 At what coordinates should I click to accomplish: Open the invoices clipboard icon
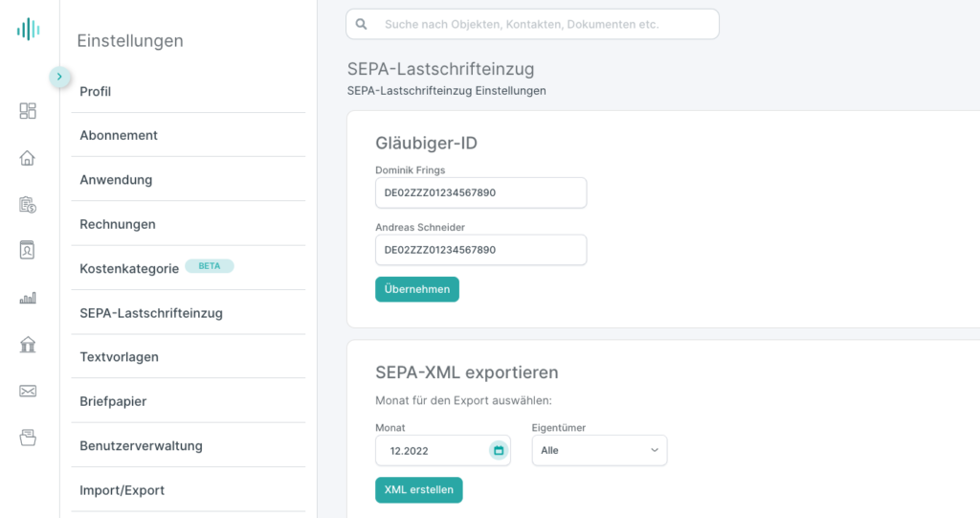(28, 205)
